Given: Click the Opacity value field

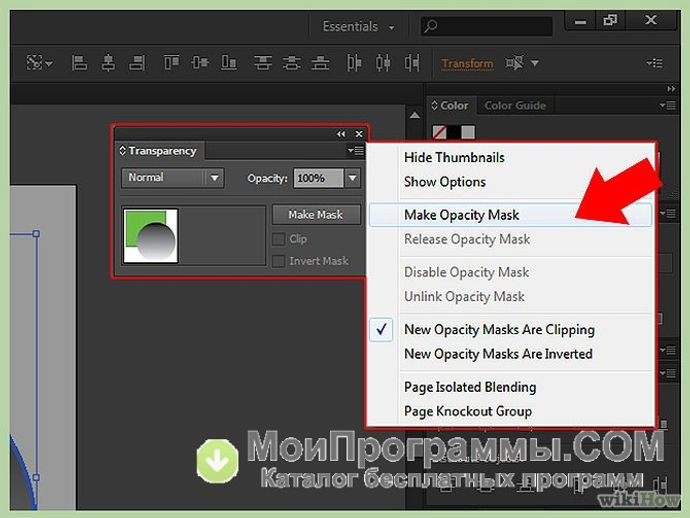Looking at the screenshot, I should 318,178.
